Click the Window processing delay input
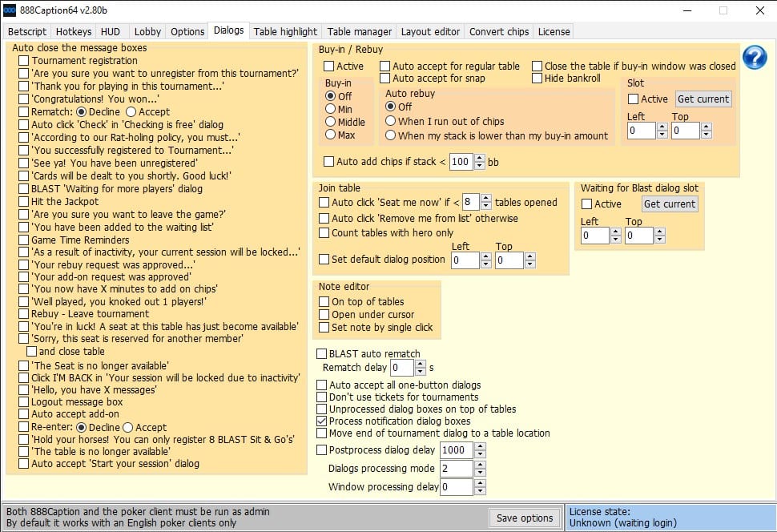The image size is (777, 532). (457, 487)
